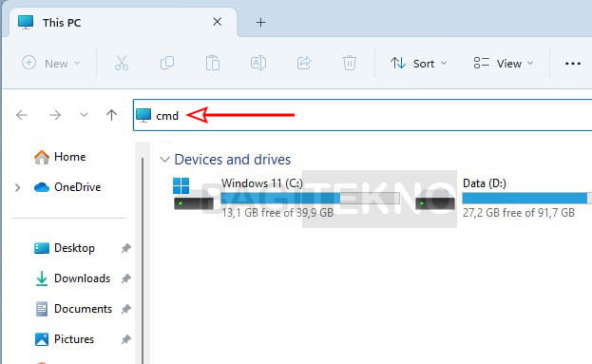Click Data (D:) storage usage bar
This screenshot has width=592, height=364.
(526, 198)
